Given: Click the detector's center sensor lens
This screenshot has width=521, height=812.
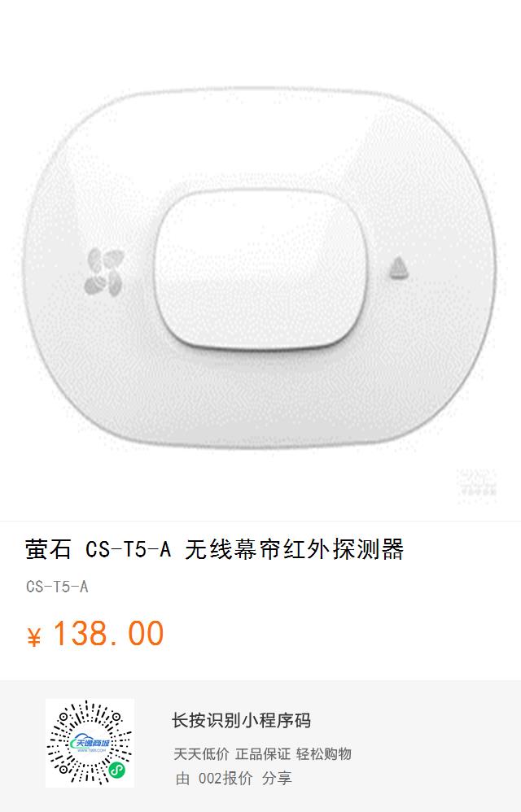Looking at the screenshot, I should coord(261,270).
